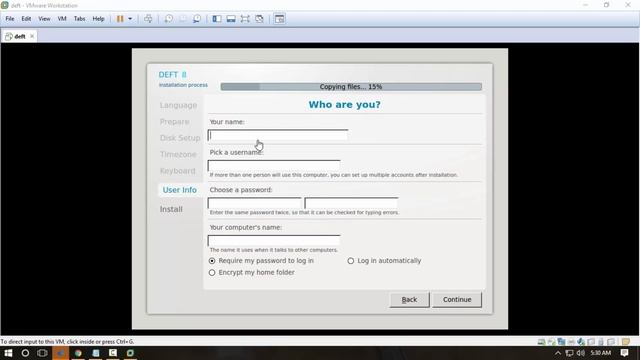This screenshot has height=360, width=640.
Task: Click the Continue button
Action: pos(457,300)
